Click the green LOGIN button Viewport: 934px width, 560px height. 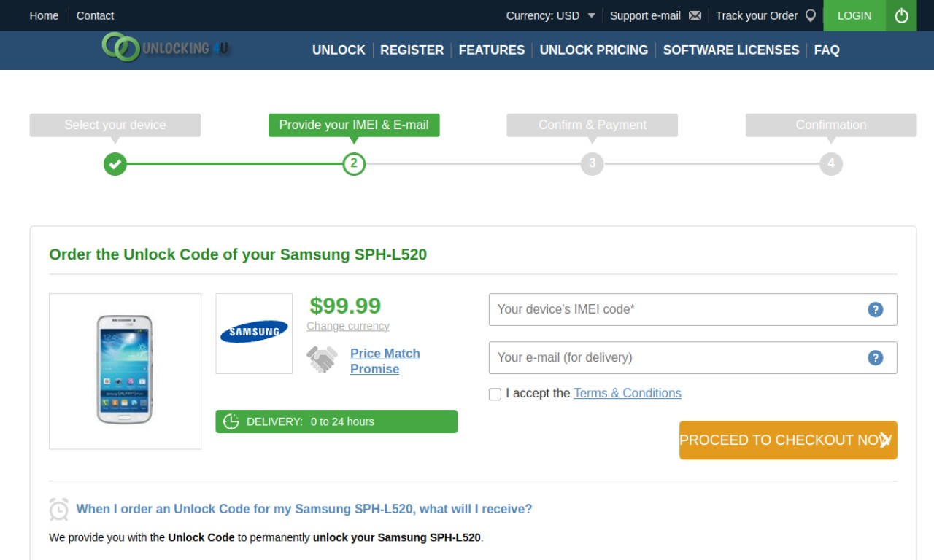pos(854,15)
